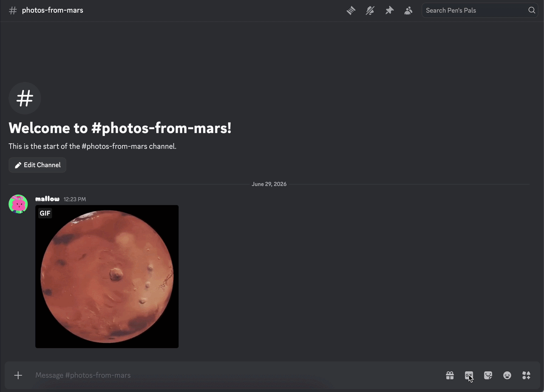Click the 12:23 PM timestamp
Image resolution: width=544 pixels, height=392 pixels.
click(x=75, y=199)
